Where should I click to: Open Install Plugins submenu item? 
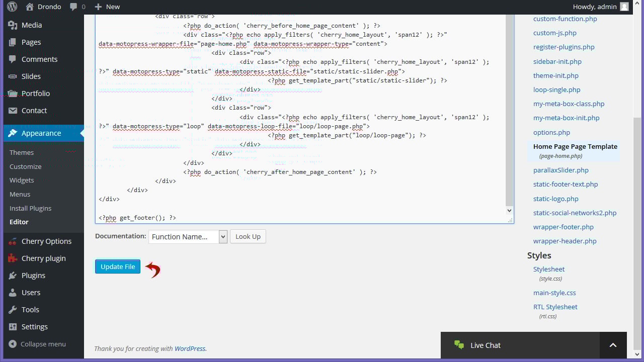pos(30,208)
